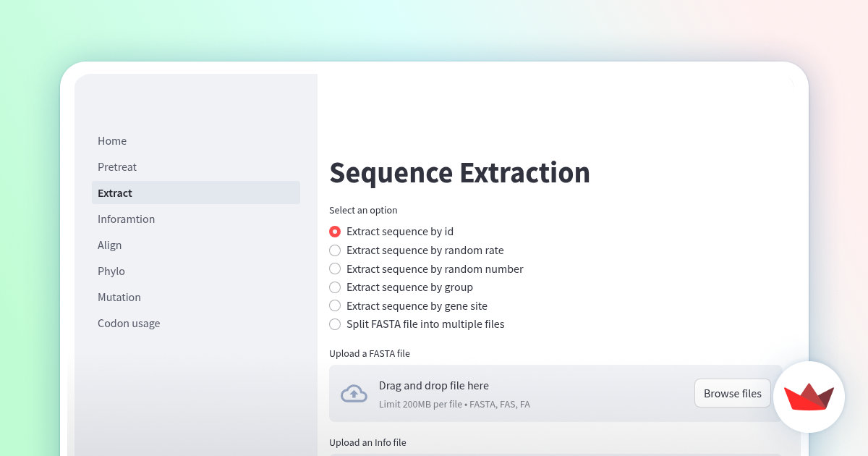Choose Extract sequence by random rate option
Image resolution: width=868 pixels, height=456 pixels.
click(x=335, y=250)
